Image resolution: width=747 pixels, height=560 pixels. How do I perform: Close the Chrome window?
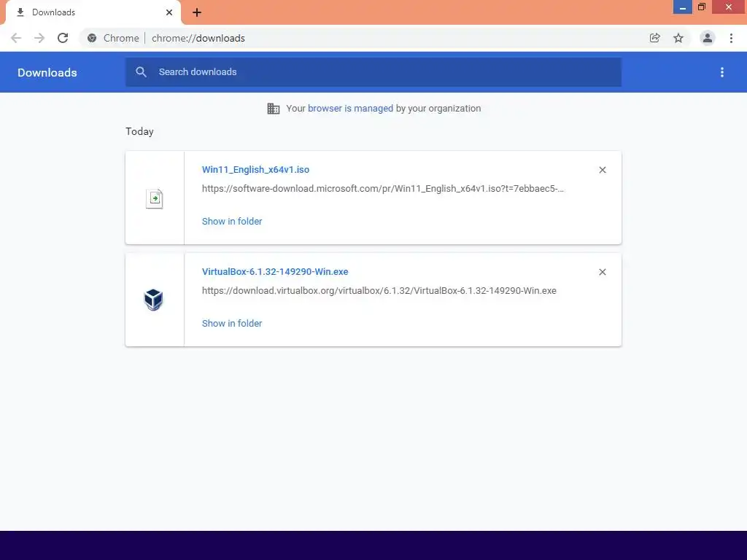tap(729, 7)
